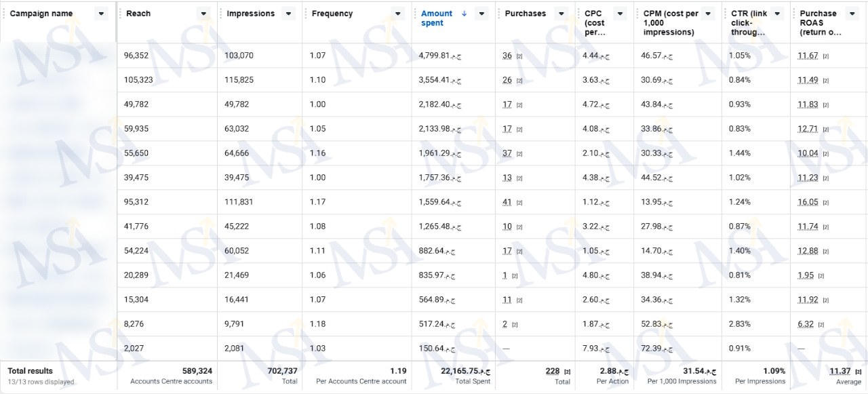Sort by Purchases column header
Screen dimensions: 868x394
(526, 14)
